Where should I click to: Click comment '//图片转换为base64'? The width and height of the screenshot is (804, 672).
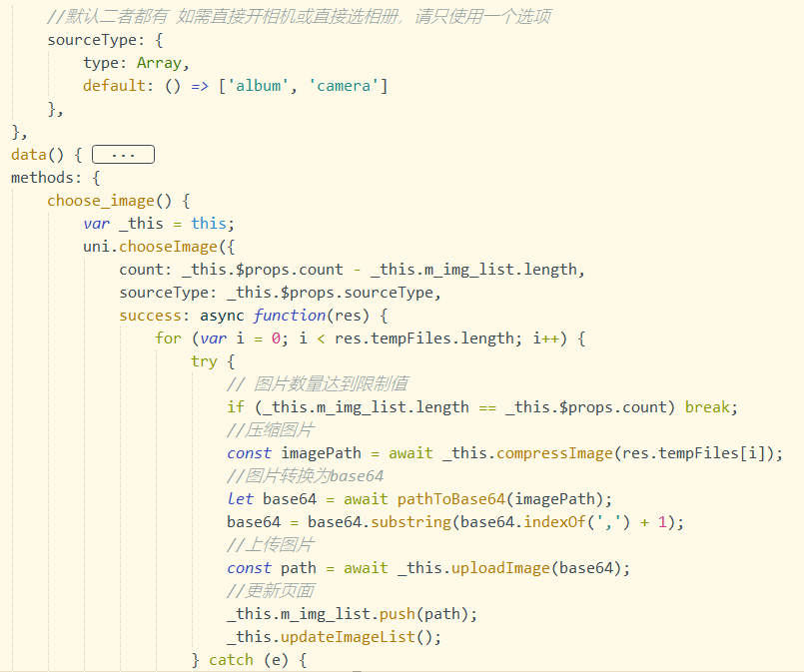(305, 476)
